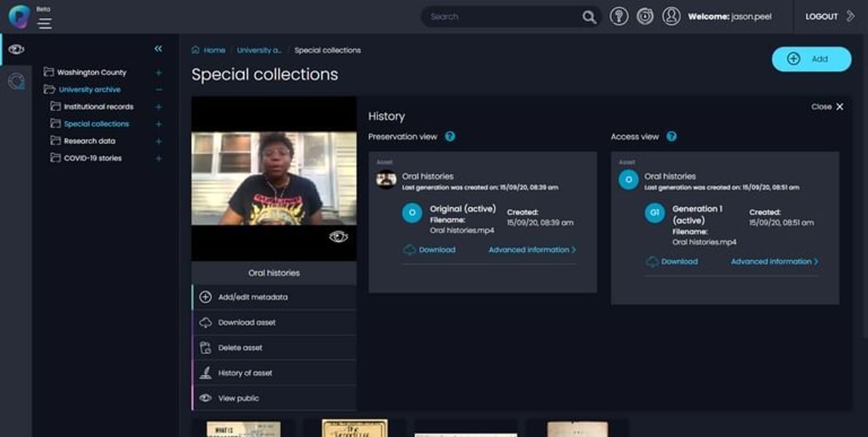868x437 pixels.
Task: Click the activity timer icon in header
Action: click(x=645, y=17)
